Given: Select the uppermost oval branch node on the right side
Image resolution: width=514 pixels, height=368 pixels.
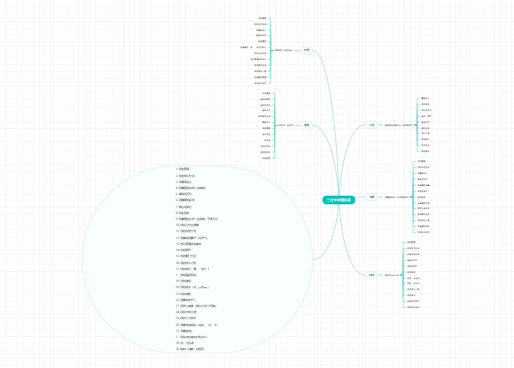Looking at the screenshot, I should (x=371, y=125).
